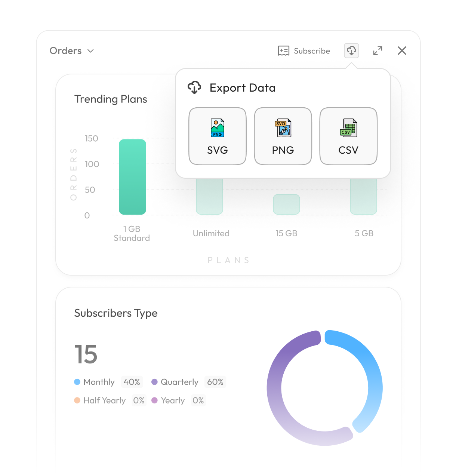Viewport: 456px width, 476px height.
Task: Open fullscreen with the expand arrows icon
Action: 378,50
